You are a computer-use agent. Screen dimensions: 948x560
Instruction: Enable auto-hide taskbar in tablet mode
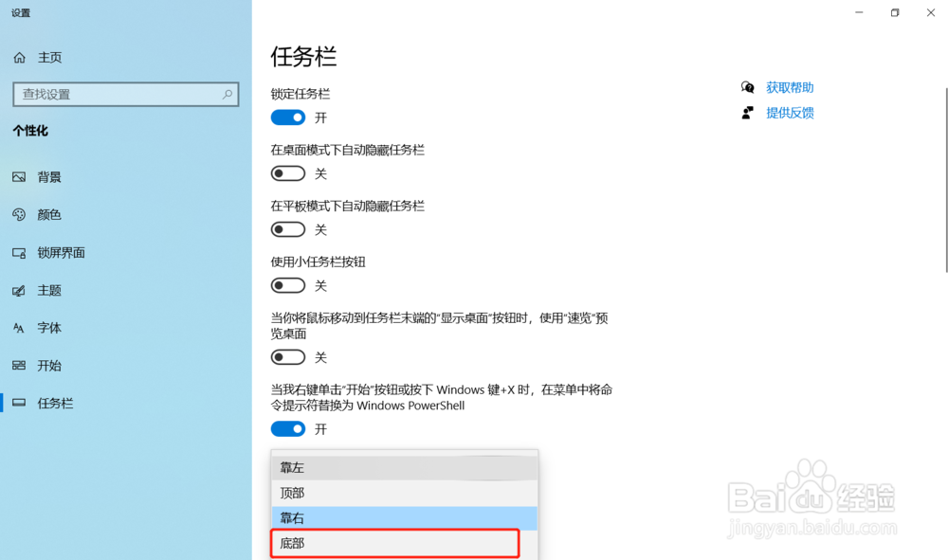click(x=288, y=229)
